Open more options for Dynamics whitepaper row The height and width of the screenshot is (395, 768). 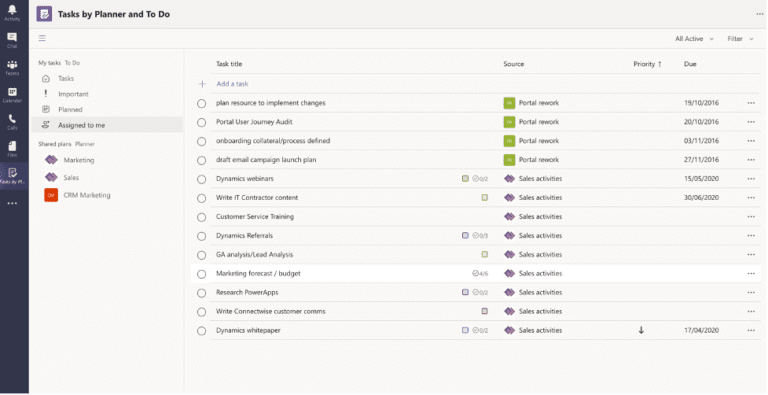coord(751,330)
